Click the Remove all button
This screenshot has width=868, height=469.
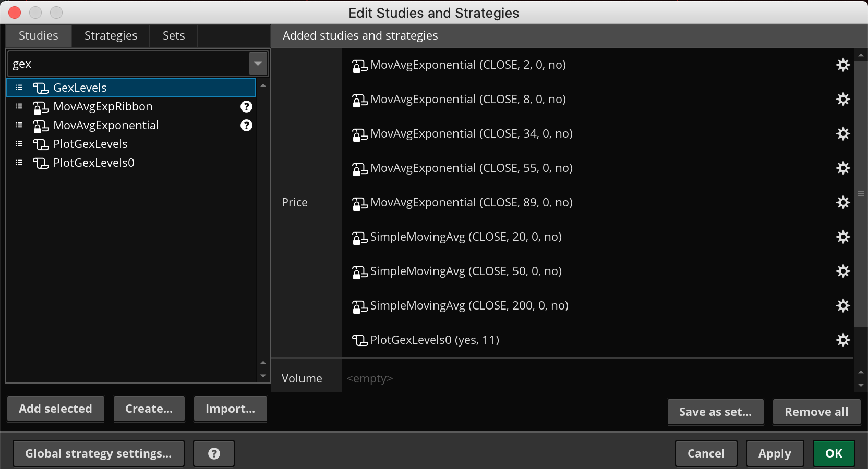[817, 412]
